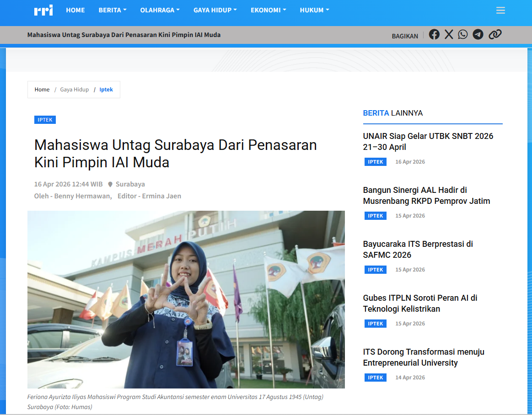The height and width of the screenshot is (415, 532).
Task: Open the EKONOMI menu
Action: [269, 10]
